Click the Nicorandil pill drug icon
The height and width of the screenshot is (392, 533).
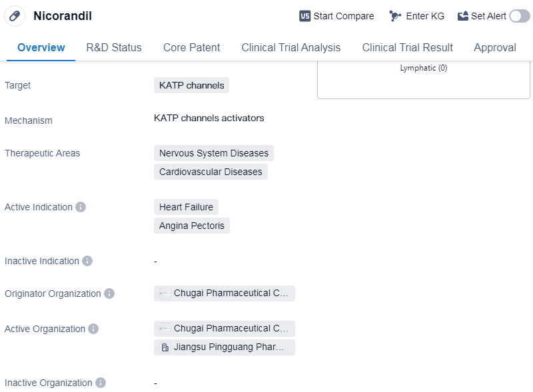pyautogui.click(x=15, y=16)
